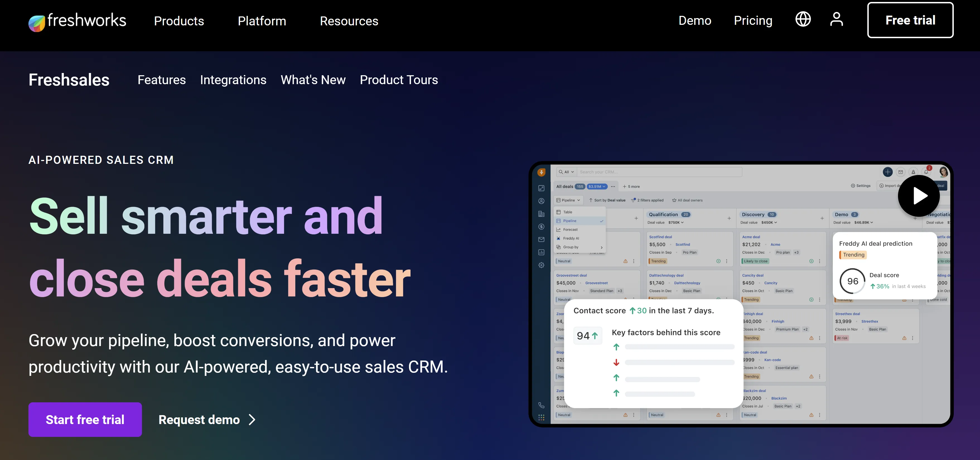980x460 pixels.
Task: Click the dashboard icon at top of sidebar
Action: 541,188
